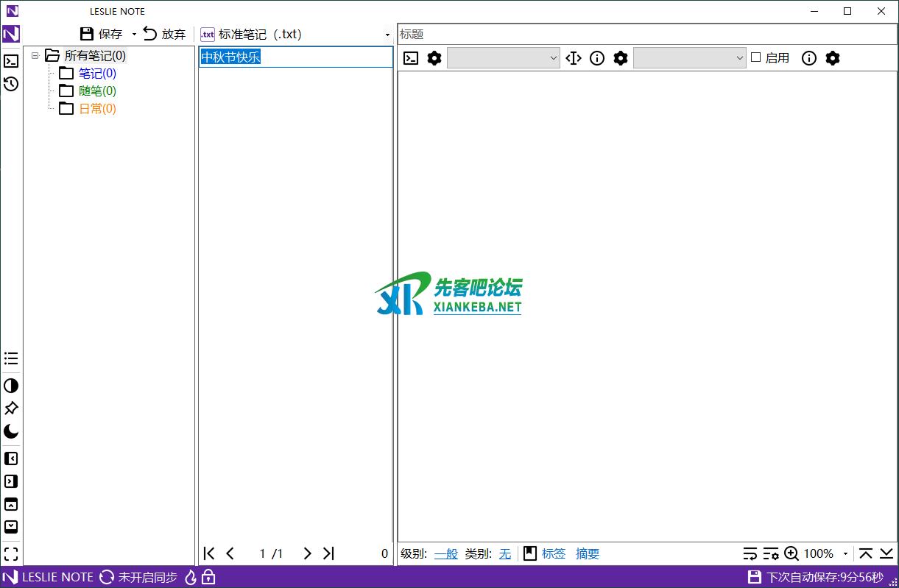Open the 标准笔记 (.txt) note type dropdown
Image resolution: width=899 pixels, height=588 pixels.
(x=387, y=35)
